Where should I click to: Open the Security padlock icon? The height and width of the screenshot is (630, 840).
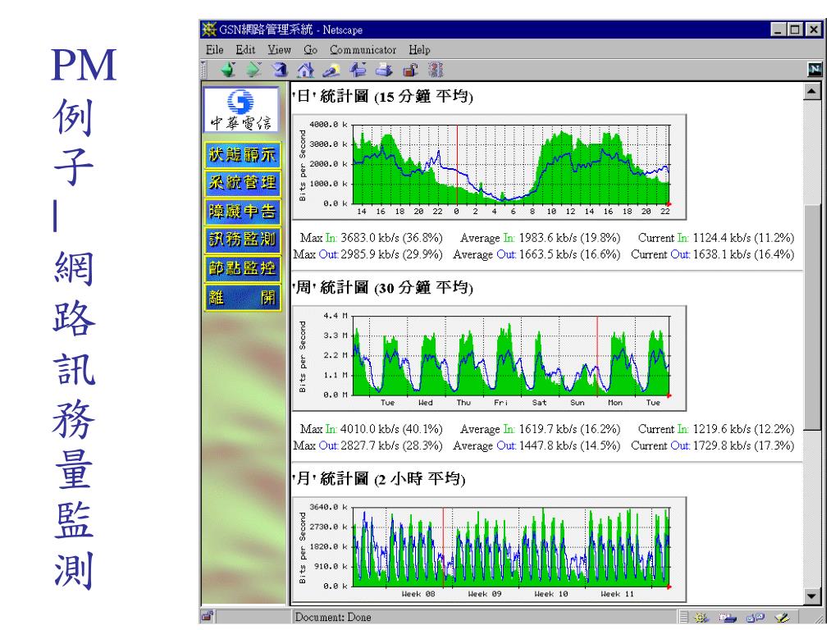click(x=410, y=70)
